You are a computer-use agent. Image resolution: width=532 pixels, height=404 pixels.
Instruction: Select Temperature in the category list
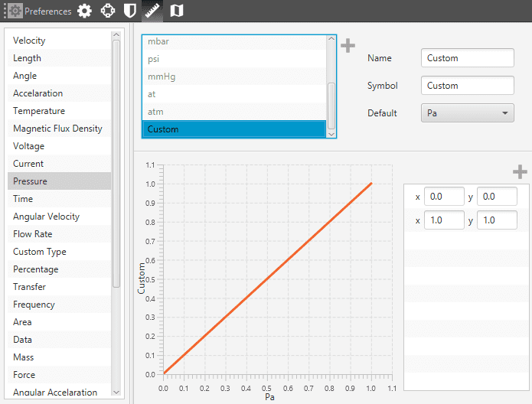tap(60, 111)
